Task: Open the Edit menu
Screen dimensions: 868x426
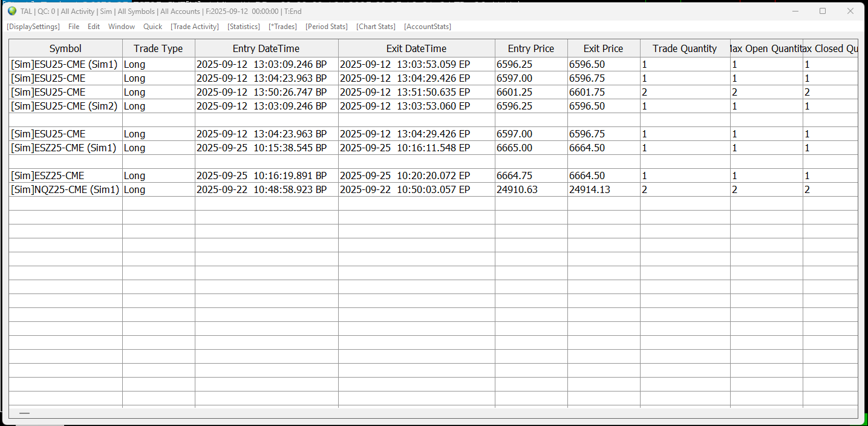Action: 94,27
